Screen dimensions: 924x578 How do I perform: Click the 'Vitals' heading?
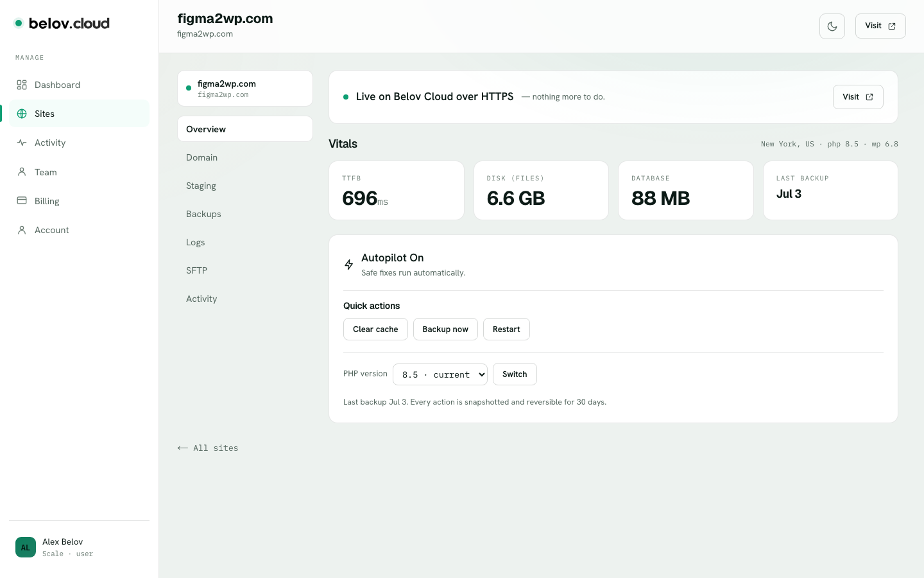pos(343,144)
